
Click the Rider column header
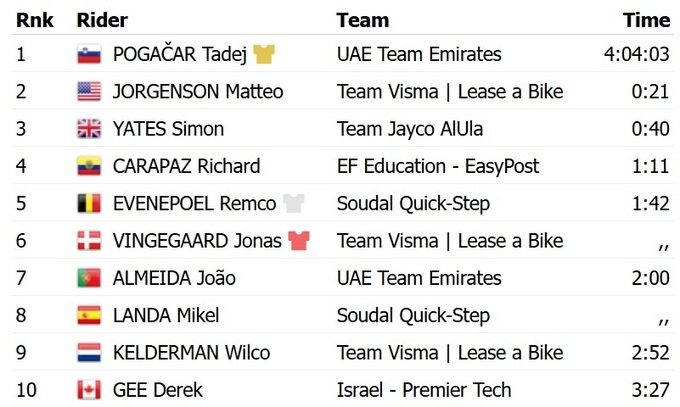tap(102, 20)
